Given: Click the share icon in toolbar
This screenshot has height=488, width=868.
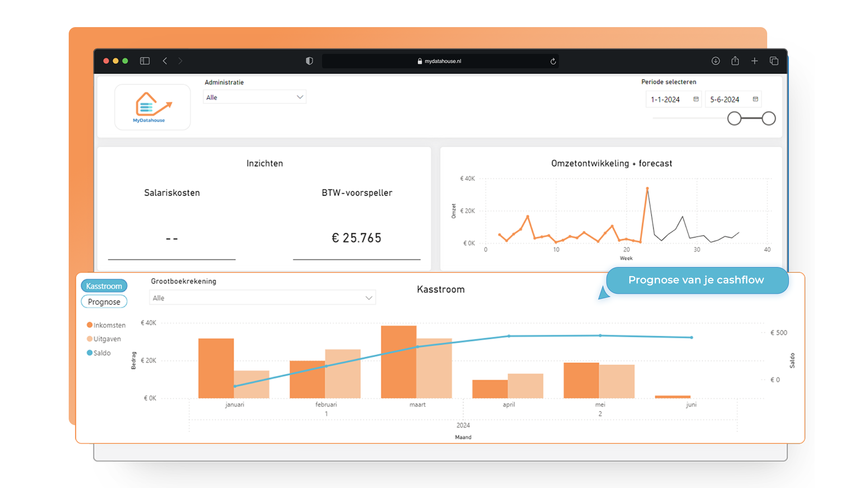Looking at the screenshot, I should pyautogui.click(x=735, y=61).
